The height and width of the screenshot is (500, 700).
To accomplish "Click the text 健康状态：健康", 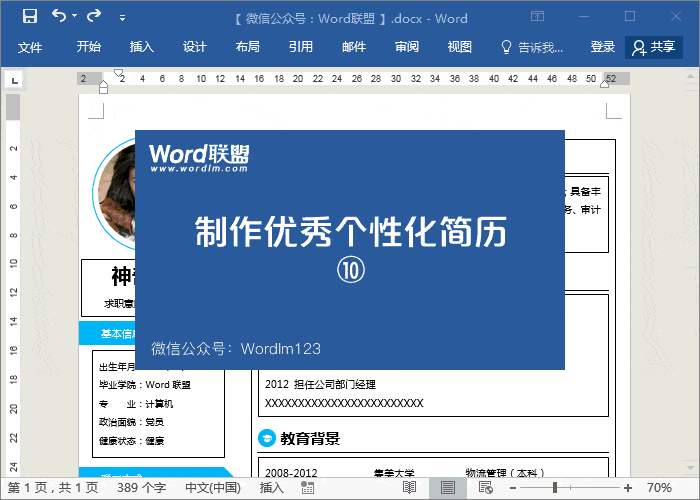I will click(x=131, y=441).
